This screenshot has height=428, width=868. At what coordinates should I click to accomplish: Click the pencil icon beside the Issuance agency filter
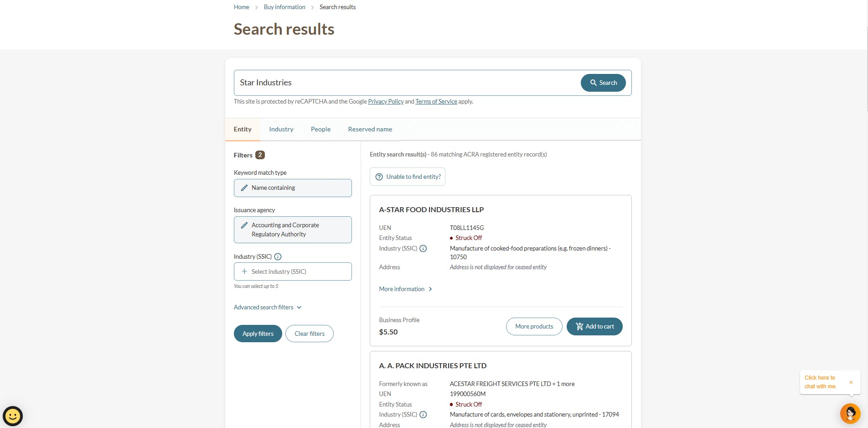click(244, 225)
